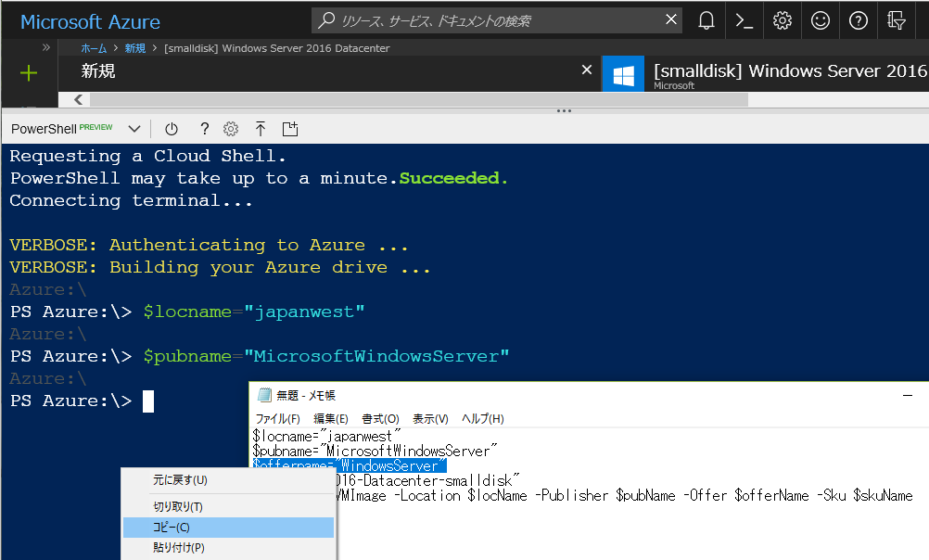Click the $pubname line in Notepad
This screenshot has height=560, width=929.
[375, 451]
